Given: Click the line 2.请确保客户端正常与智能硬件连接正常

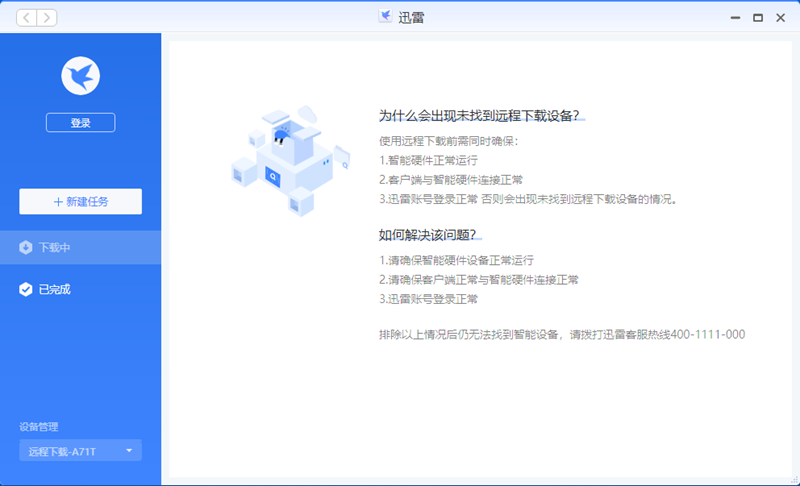Looking at the screenshot, I should point(479,280).
